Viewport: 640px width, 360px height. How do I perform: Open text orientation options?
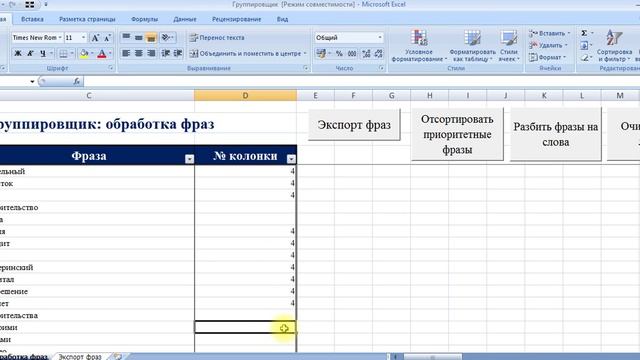[167, 38]
